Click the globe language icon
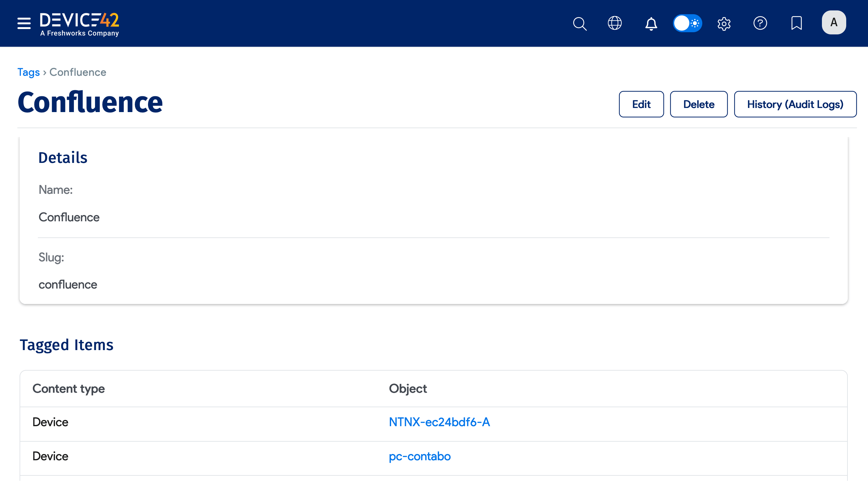Screen dimensions: 868x483 point(615,23)
